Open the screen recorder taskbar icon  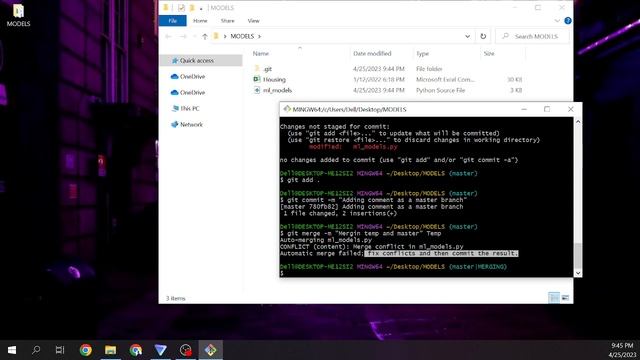(x=185, y=350)
